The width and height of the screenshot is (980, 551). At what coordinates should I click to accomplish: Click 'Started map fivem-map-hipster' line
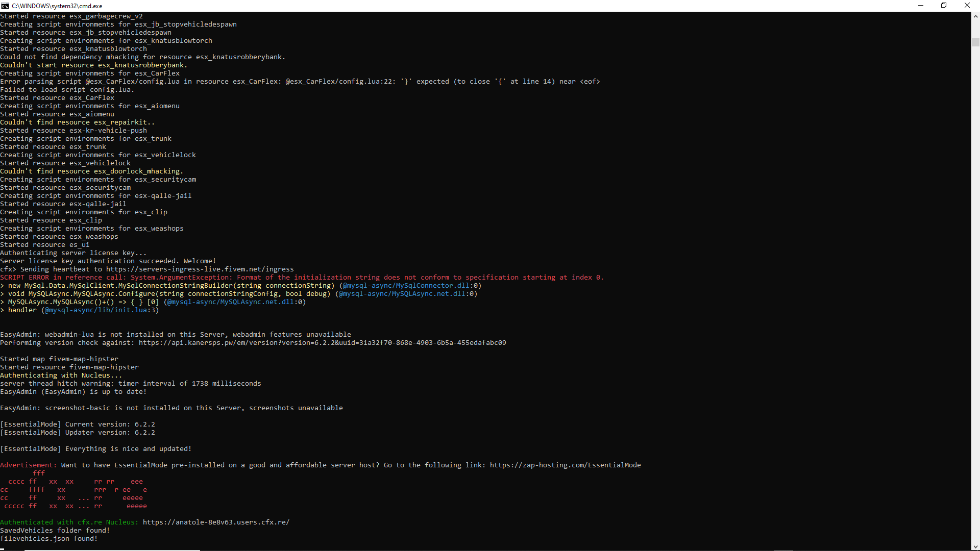pos(59,359)
